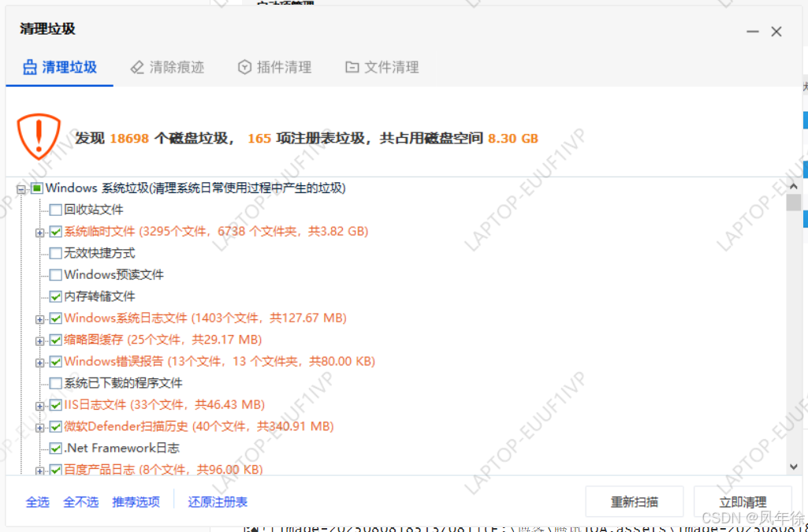Enable Windows预读文件 checkbox
Screen dimensions: 808x532
point(56,275)
